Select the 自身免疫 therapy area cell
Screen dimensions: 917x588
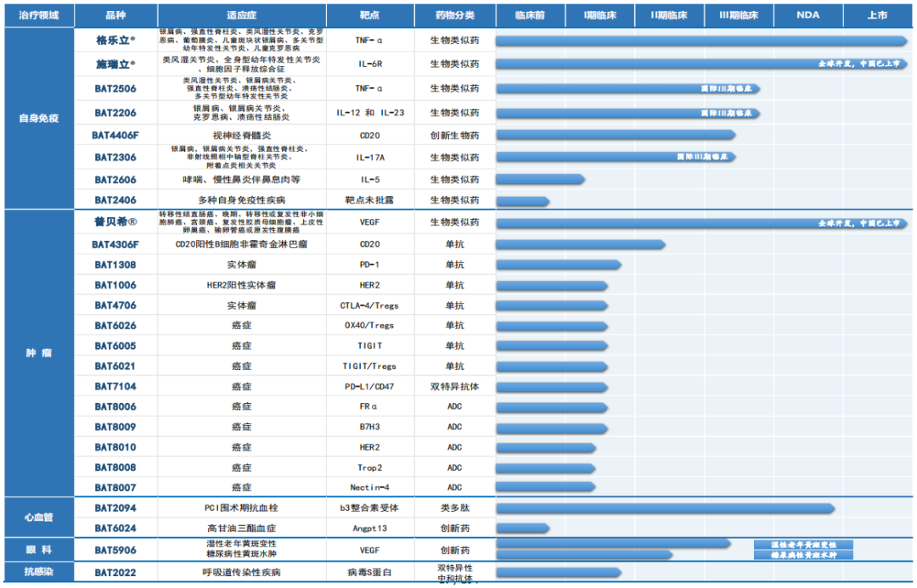pyautogui.click(x=39, y=118)
